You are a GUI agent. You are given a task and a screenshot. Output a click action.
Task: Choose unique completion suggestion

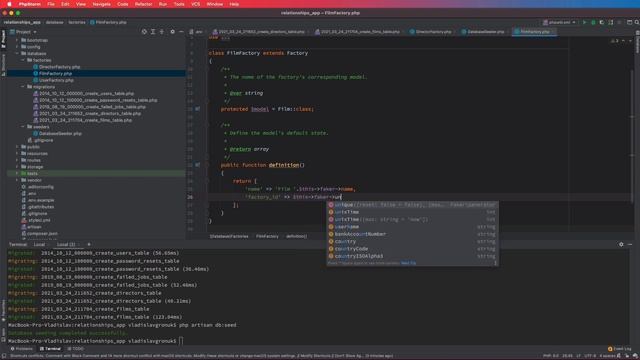[412, 205]
